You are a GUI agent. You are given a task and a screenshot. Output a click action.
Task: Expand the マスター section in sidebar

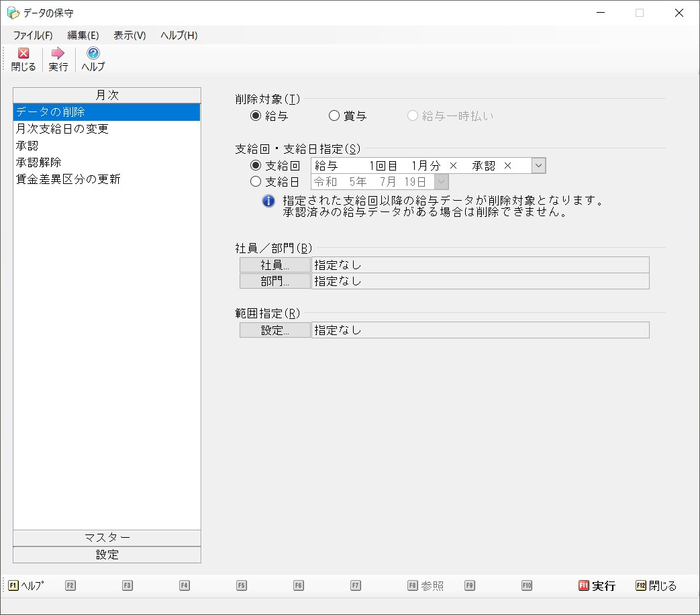pyautogui.click(x=107, y=538)
